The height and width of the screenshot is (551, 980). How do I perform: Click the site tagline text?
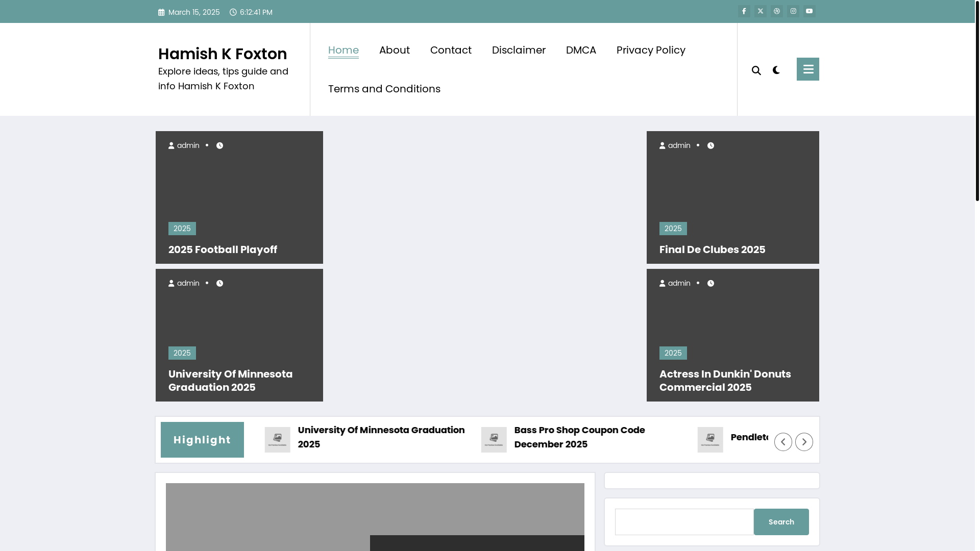tap(223, 79)
